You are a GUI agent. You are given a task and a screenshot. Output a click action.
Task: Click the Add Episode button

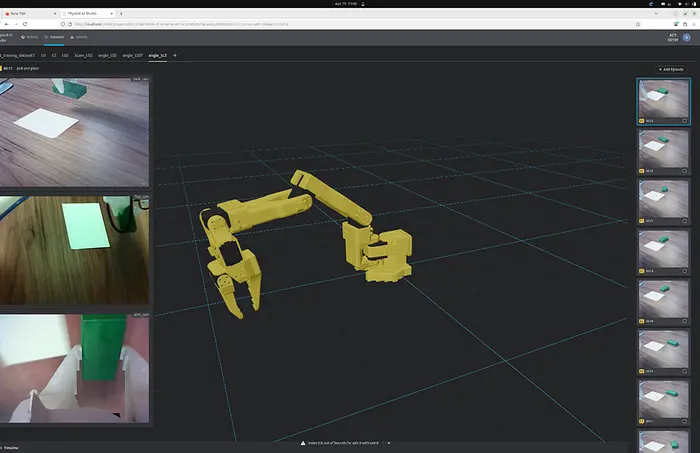pos(671,69)
